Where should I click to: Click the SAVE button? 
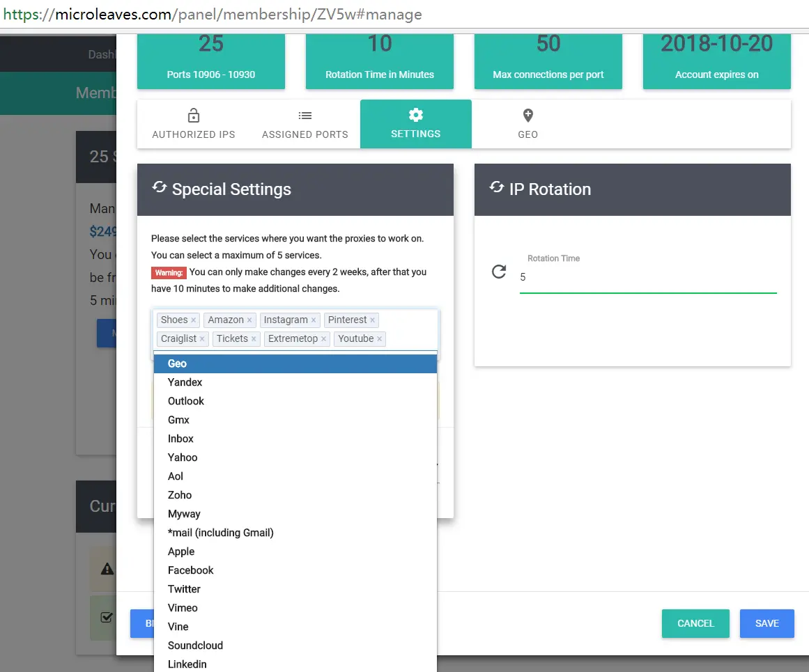pos(766,623)
